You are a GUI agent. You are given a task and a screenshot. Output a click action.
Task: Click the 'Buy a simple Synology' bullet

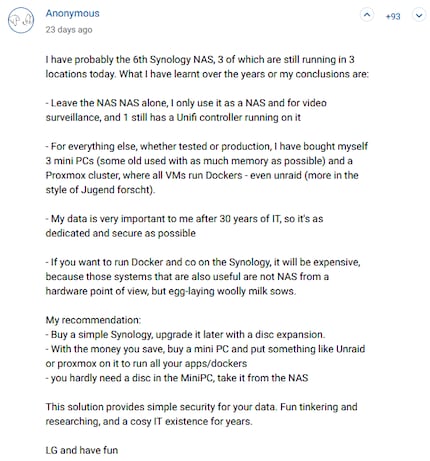185,334
